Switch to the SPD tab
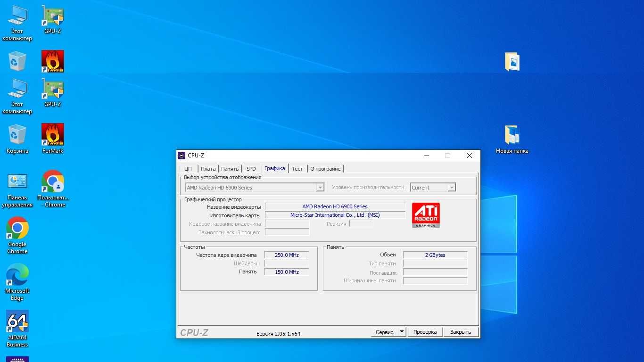The height and width of the screenshot is (362, 644). point(251,169)
